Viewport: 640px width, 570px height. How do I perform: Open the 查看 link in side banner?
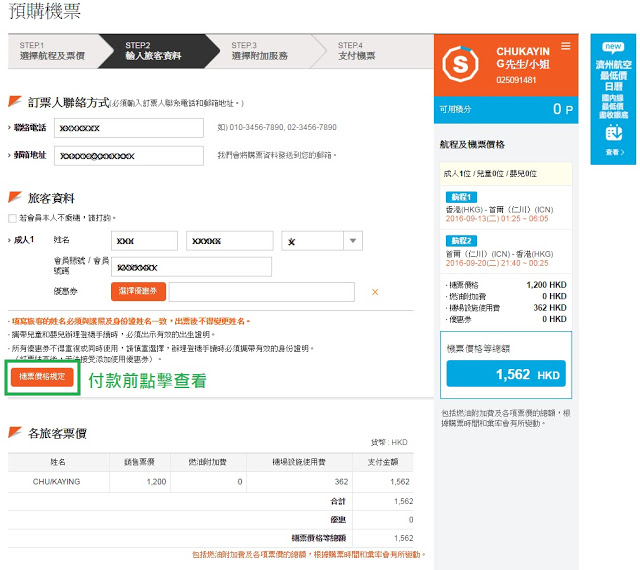613,152
